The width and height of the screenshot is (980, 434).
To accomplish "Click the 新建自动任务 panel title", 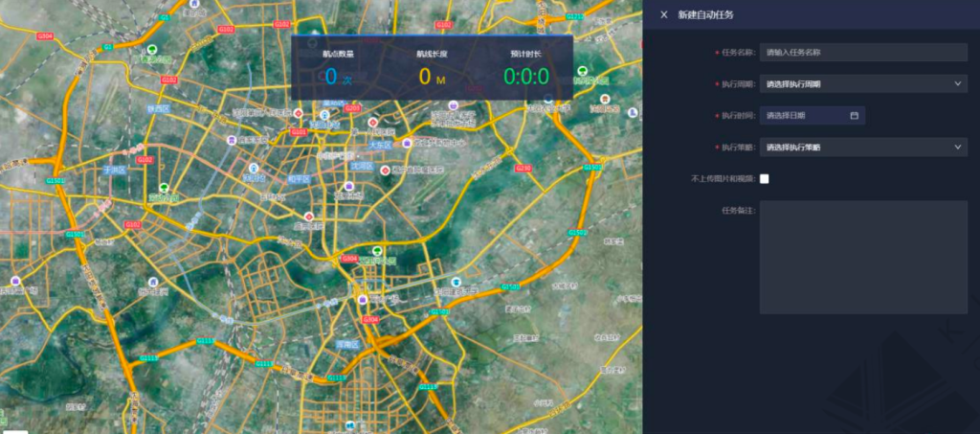I will [x=705, y=14].
